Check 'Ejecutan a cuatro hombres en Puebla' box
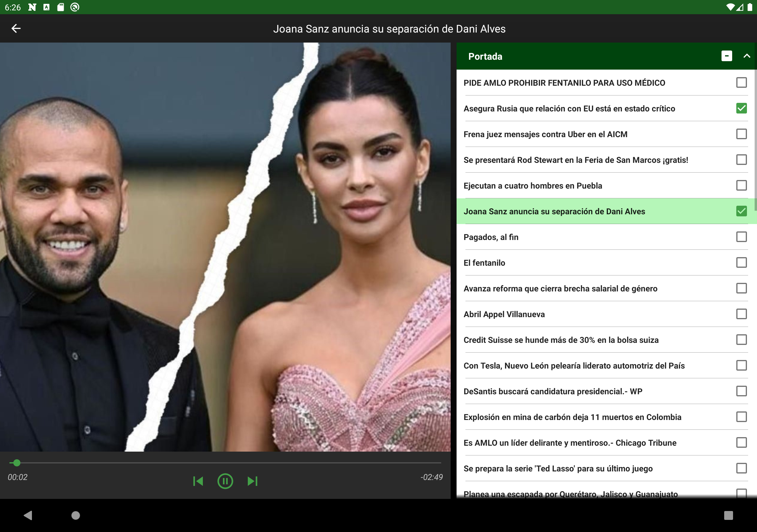 [x=741, y=185]
